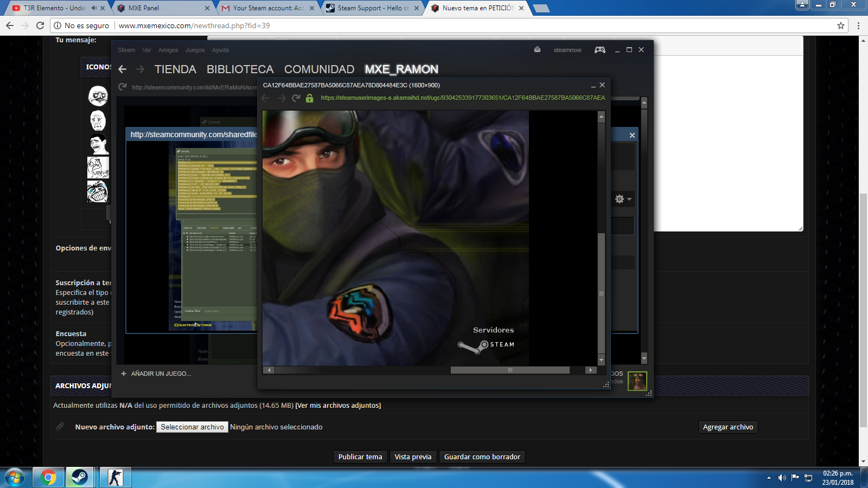Open Juegos menu in Steam

195,50
